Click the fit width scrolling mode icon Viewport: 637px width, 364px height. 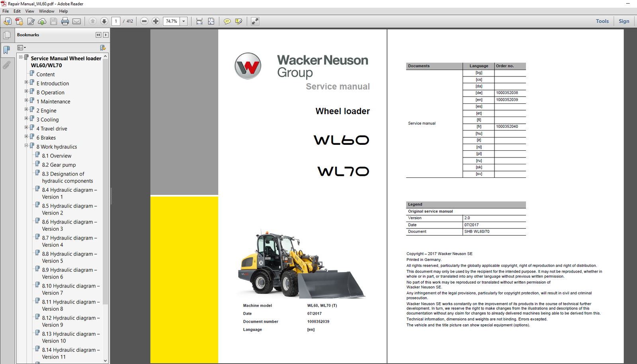click(x=199, y=21)
